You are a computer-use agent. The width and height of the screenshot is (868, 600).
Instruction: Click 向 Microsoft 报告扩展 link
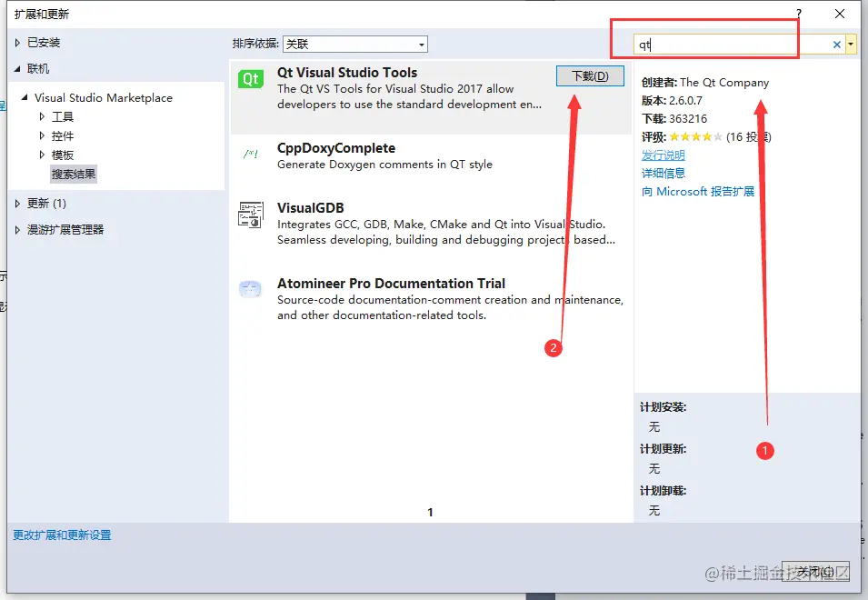pos(697,192)
